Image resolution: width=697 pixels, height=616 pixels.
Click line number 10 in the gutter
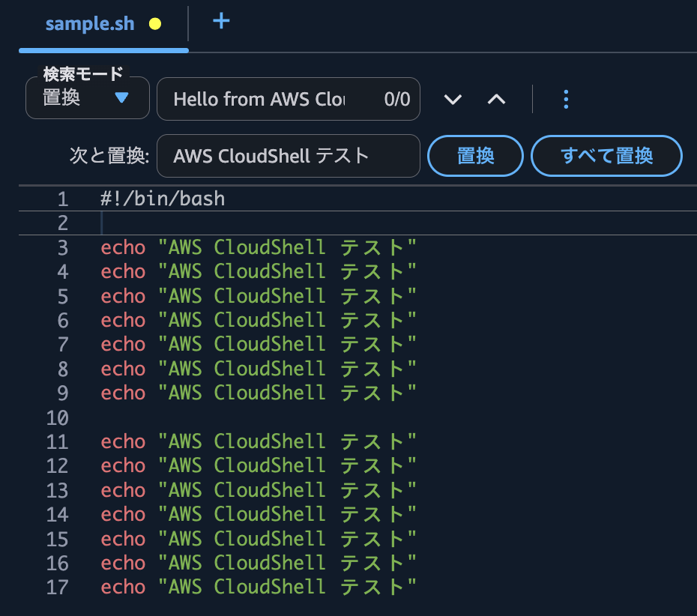[x=58, y=417]
